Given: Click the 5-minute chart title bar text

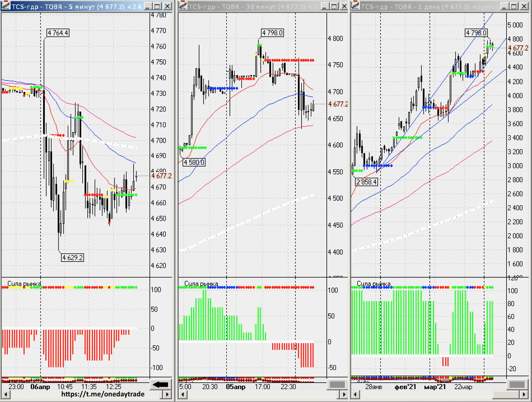Looking at the screenshot, I should 77,6.
